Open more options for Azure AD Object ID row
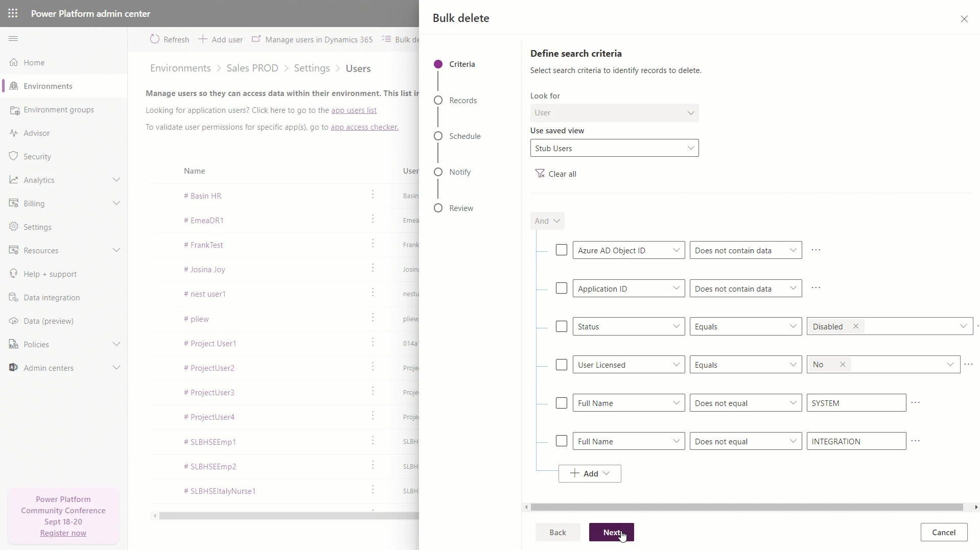 816,250
